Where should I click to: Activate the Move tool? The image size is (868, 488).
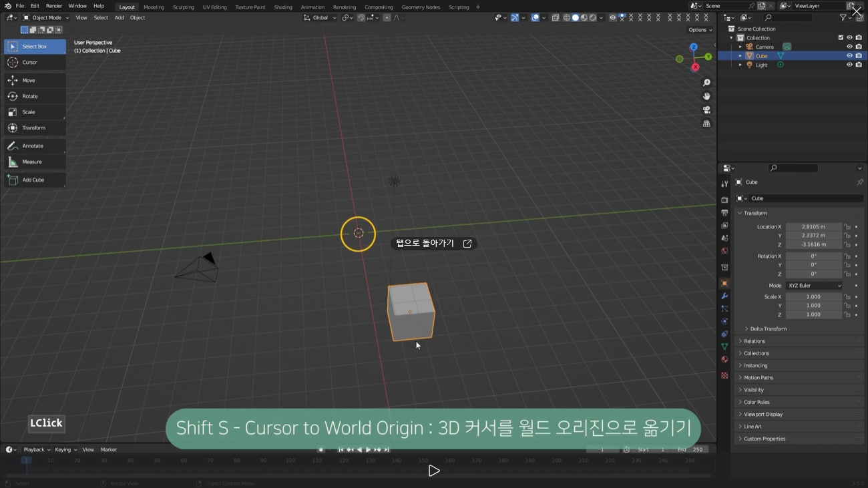(35, 80)
